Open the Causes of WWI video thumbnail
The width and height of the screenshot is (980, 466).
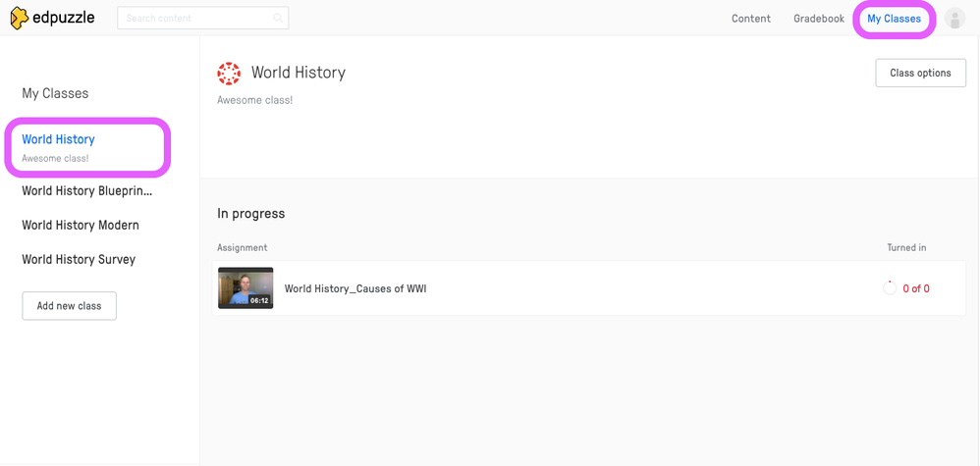(x=245, y=288)
